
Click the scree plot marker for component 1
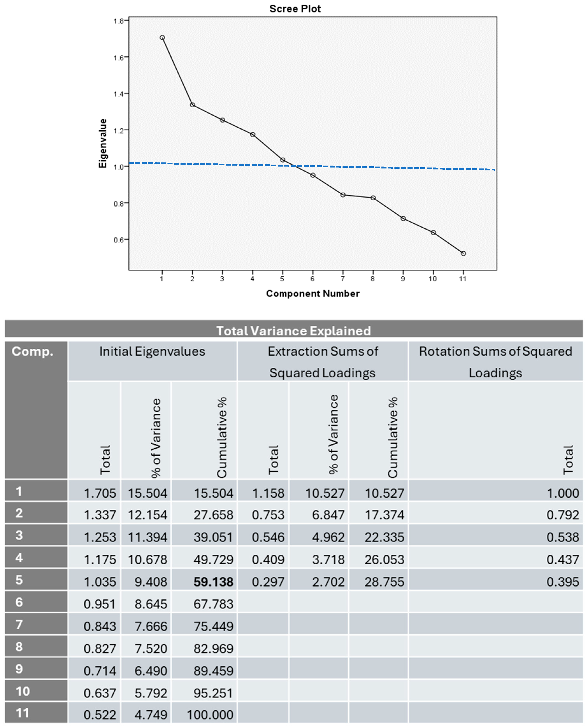point(162,38)
